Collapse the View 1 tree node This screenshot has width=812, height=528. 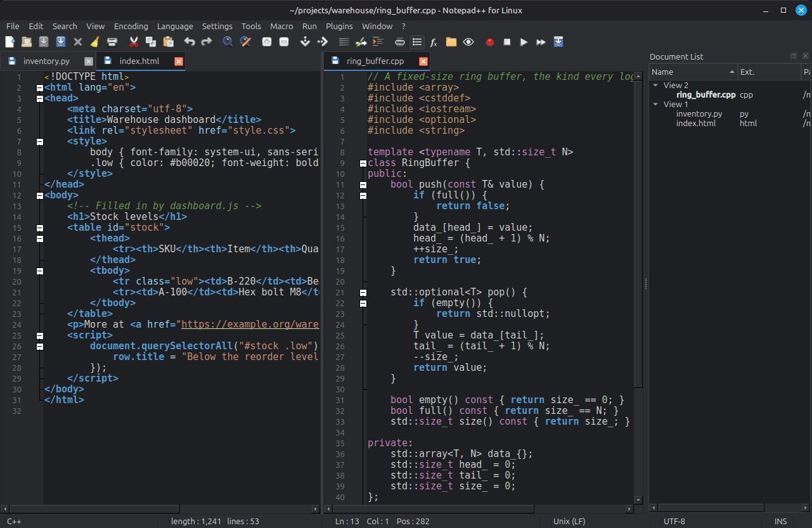click(656, 104)
